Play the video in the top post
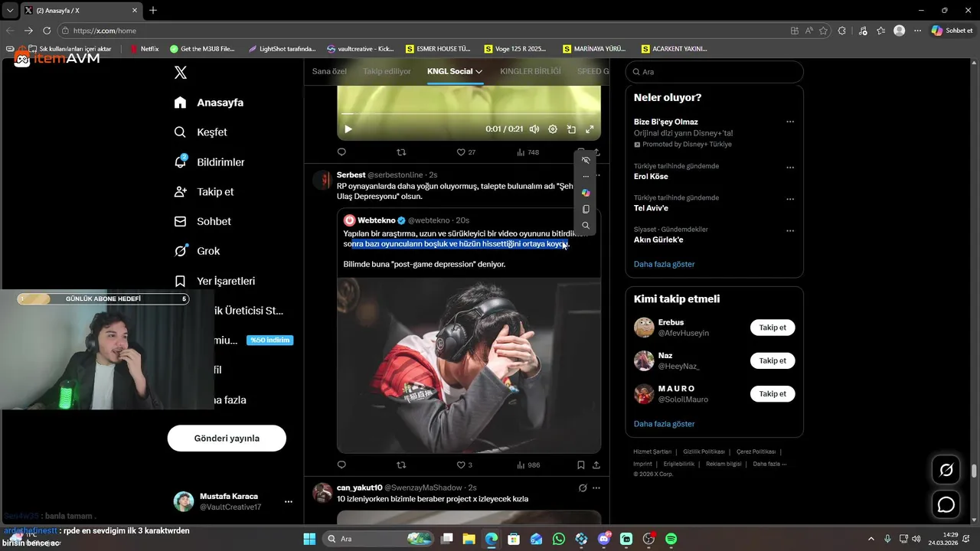 348,129
